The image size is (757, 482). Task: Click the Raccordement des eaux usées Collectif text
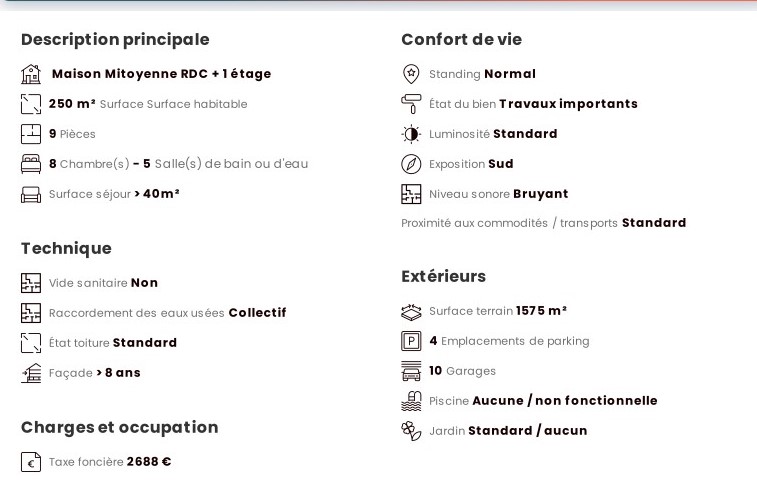click(x=167, y=313)
